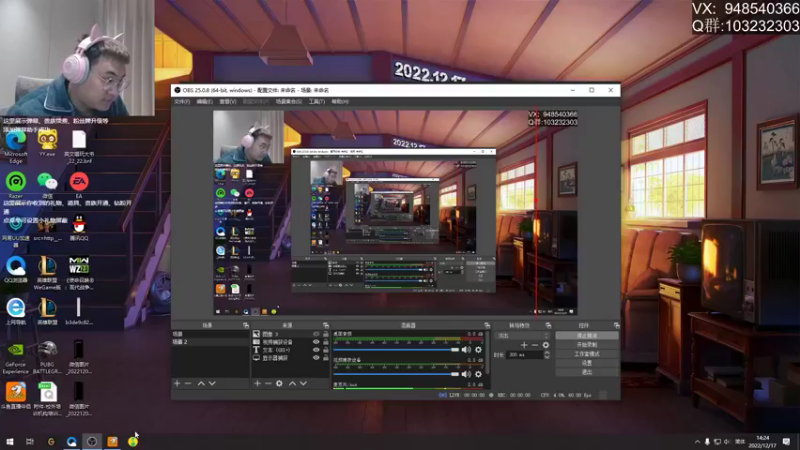The width and height of the screenshot is (800, 450).
Task: Click the transition duration 时长 spinner arrows
Action: click(x=547, y=355)
